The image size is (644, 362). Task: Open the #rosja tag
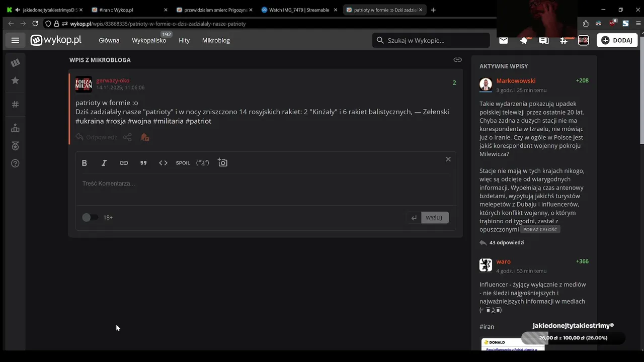[116, 121]
